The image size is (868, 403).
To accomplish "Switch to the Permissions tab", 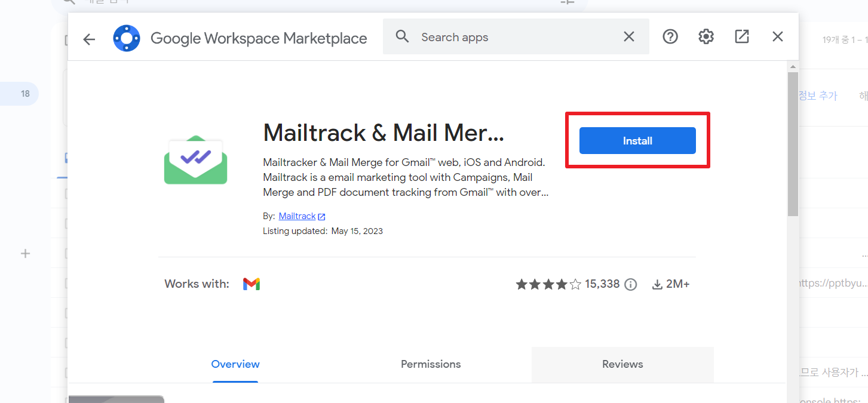I will tap(430, 364).
